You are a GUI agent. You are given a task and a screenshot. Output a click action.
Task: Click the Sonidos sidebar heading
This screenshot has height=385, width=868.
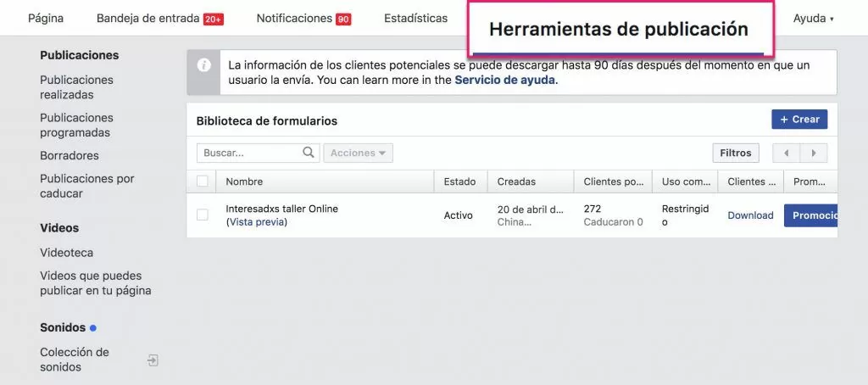(63, 327)
